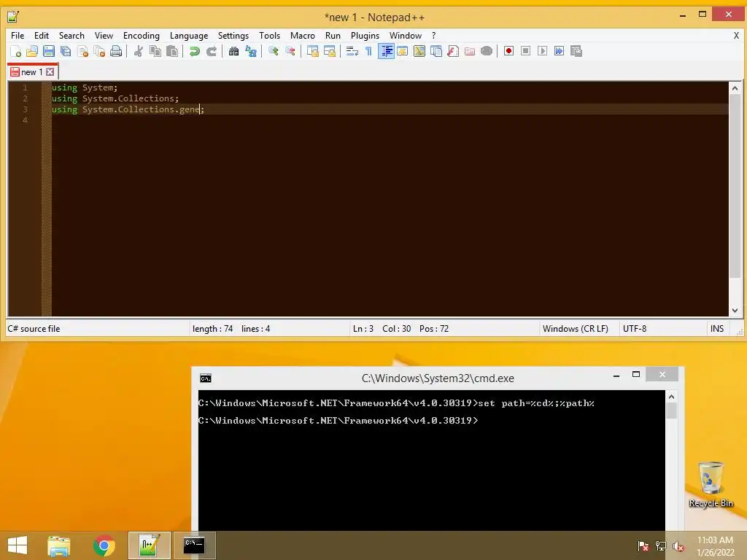Open the Edit menu
Image resolution: width=747 pixels, height=560 pixels.
[42, 36]
